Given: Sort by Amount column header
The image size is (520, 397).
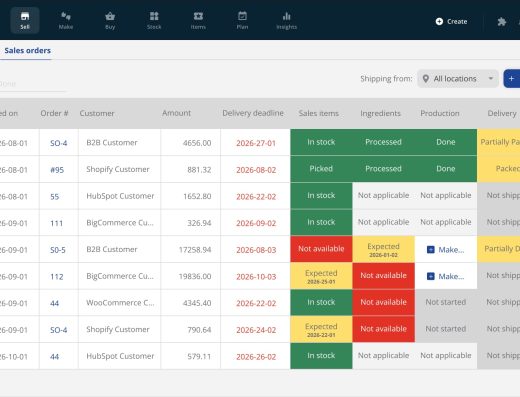Looking at the screenshot, I should coord(176,113).
